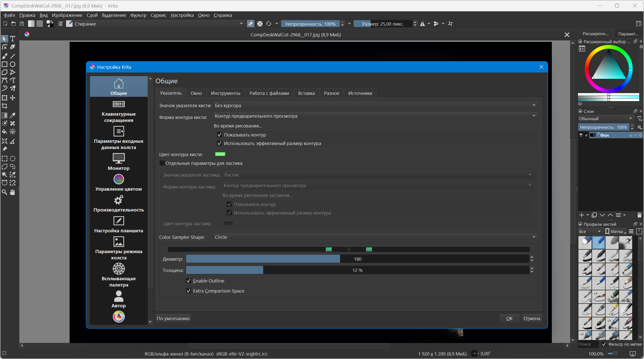
Task: Select the Crop tool
Action: [x=5, y=106]
